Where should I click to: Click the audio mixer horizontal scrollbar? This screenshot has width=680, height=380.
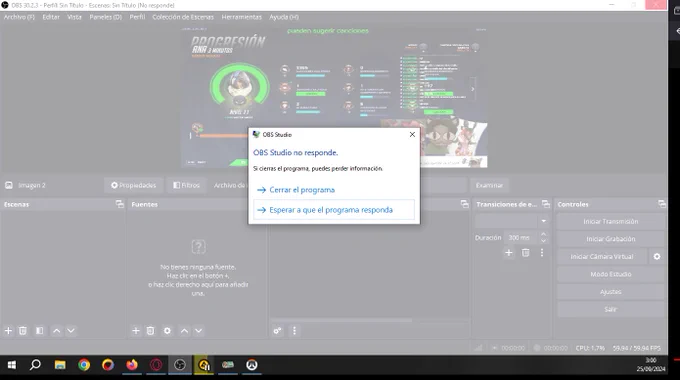point(342,321)
